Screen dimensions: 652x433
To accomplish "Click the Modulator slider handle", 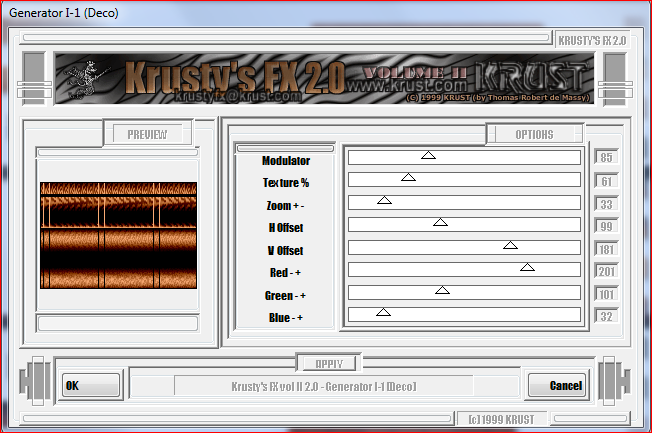I will (428, 156).
